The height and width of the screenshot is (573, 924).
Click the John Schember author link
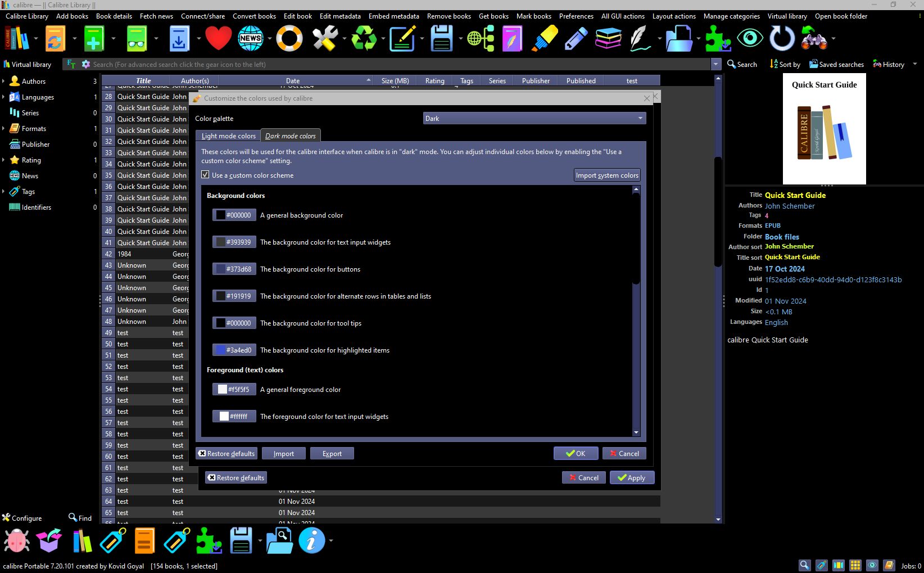790,206
